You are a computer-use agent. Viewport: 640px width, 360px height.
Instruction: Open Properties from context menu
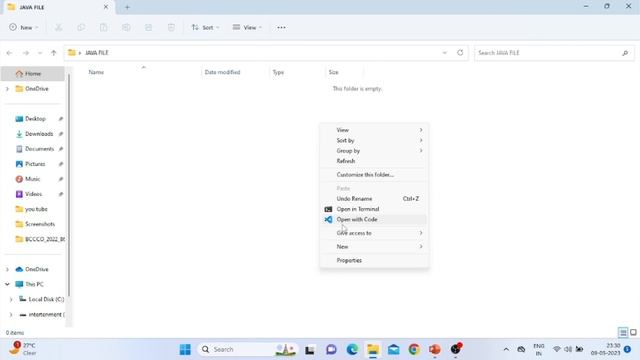374,260
